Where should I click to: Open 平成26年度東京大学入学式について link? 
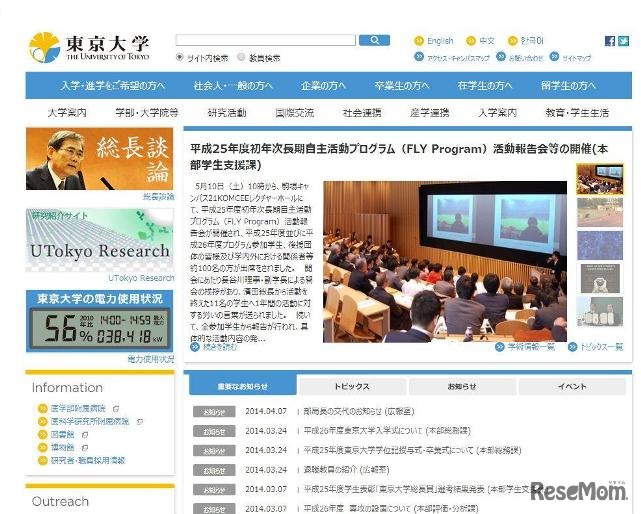[x=387, y=431]
